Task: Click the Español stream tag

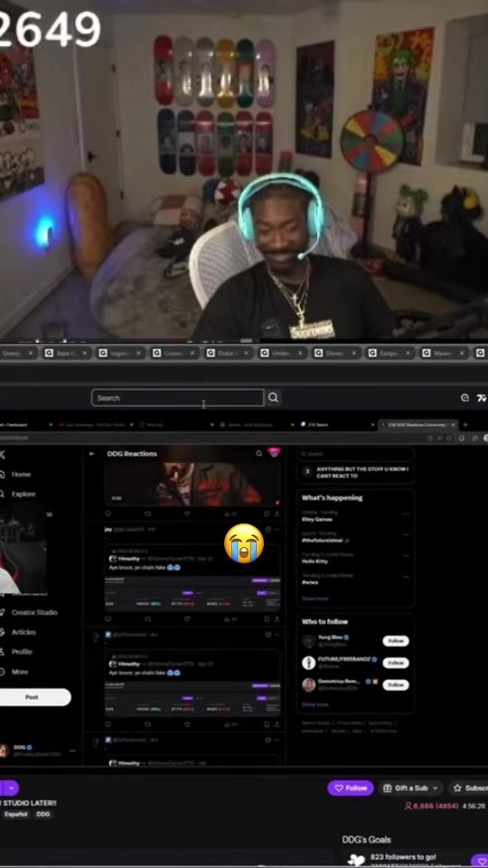Action: (16, 815)
